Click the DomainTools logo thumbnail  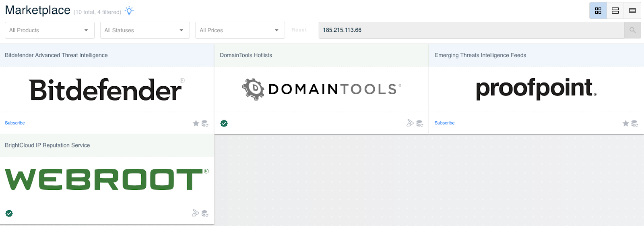point(322,89)
